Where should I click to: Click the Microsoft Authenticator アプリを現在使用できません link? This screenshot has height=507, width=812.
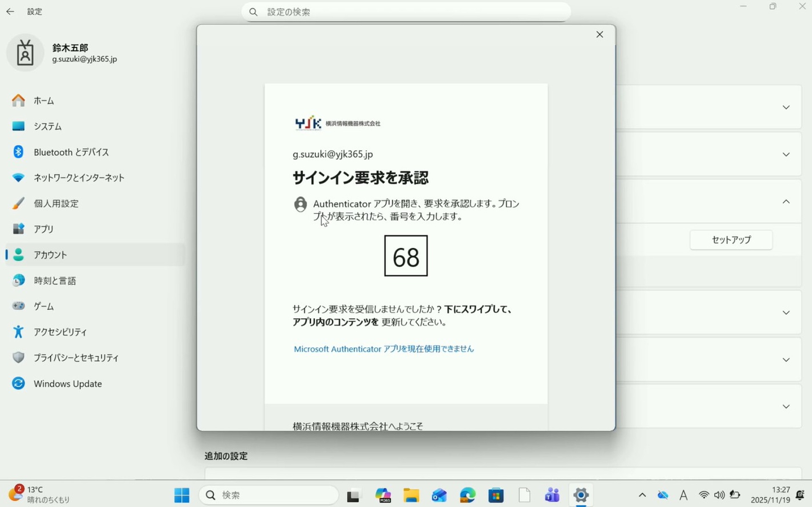[384, 349]
